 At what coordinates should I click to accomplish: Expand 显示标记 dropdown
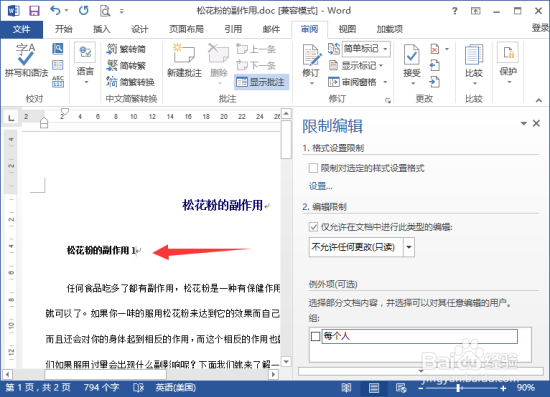click(x=381, y=66)
